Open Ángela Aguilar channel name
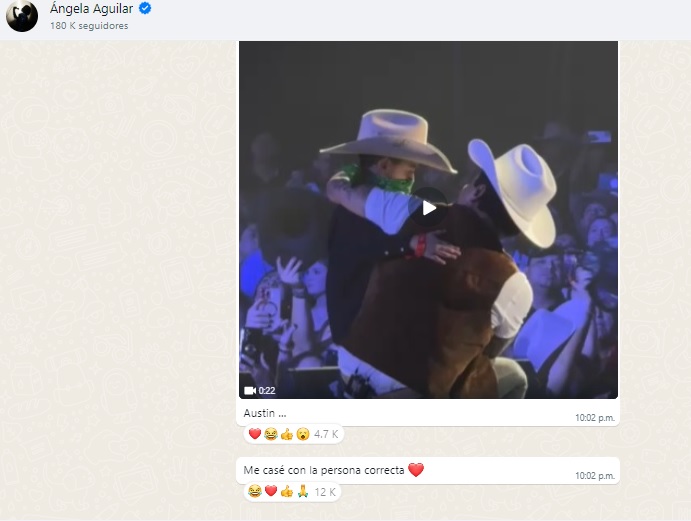This screenshot has width=691, height=521. 91,8
